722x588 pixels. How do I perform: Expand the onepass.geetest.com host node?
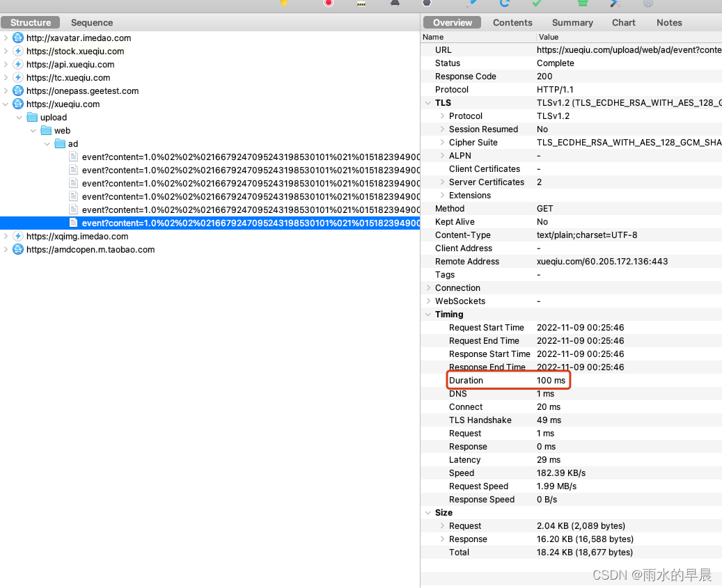[x=6, y=90]
